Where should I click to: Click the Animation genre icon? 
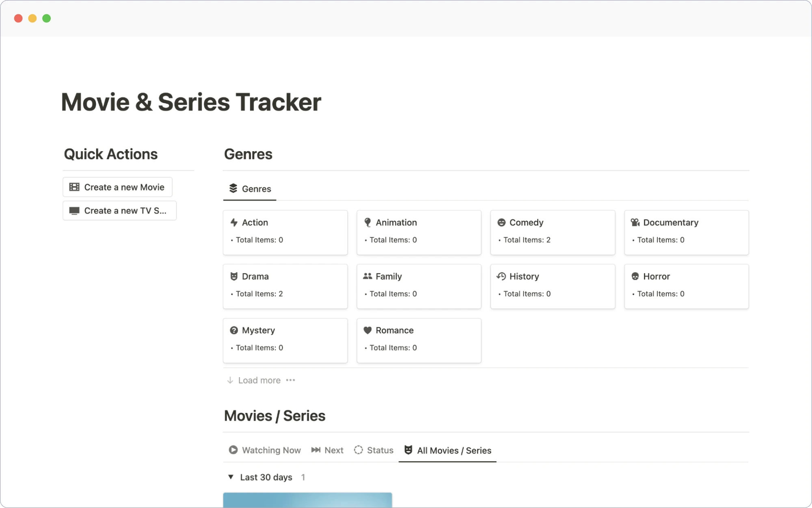368,222
